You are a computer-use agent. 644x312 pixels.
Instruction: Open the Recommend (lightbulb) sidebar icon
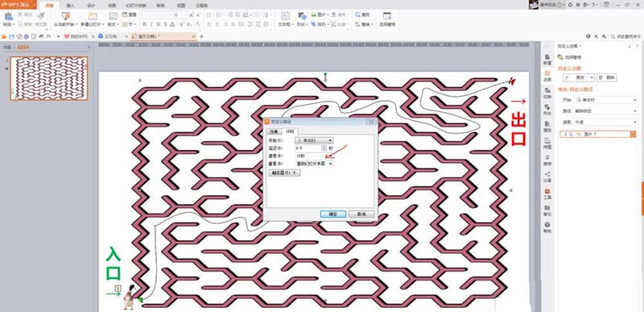[x=547, y=160]
